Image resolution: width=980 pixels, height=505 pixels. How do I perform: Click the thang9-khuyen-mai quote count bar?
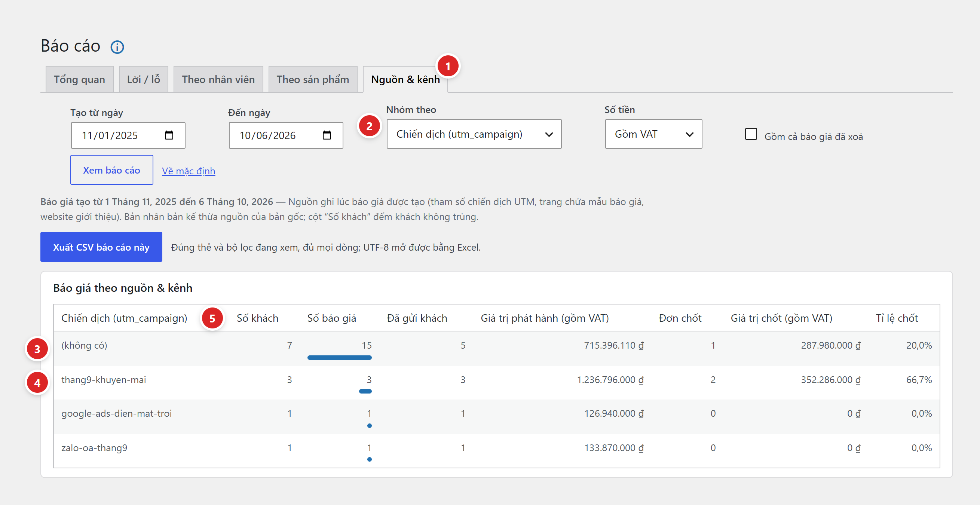click(365, 391)
